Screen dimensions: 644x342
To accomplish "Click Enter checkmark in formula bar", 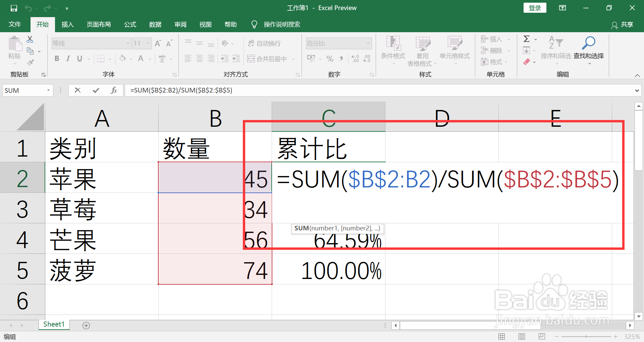I will point(96,90).
